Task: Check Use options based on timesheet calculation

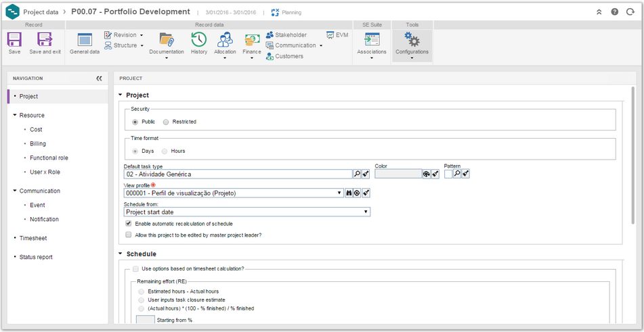Action: [135, 269]
